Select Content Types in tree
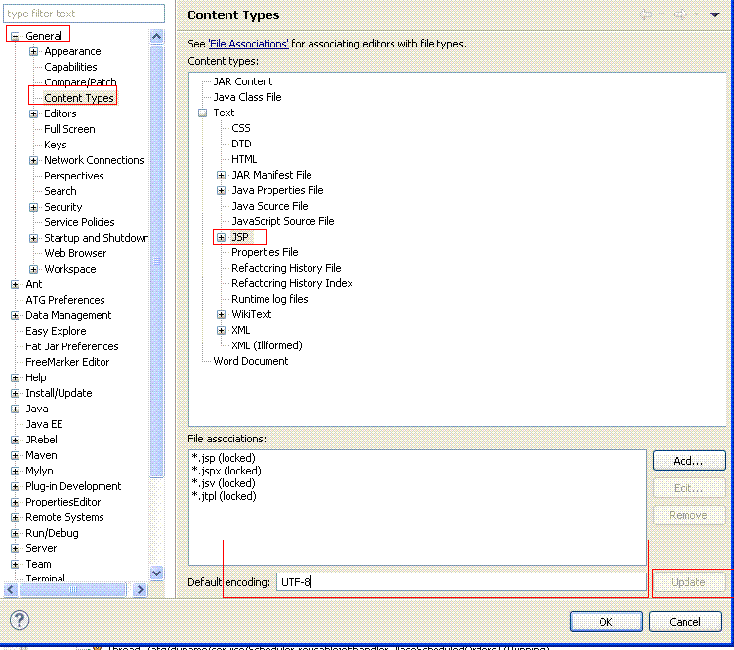This screenshot has width=734, height=650. pos(79,98)
